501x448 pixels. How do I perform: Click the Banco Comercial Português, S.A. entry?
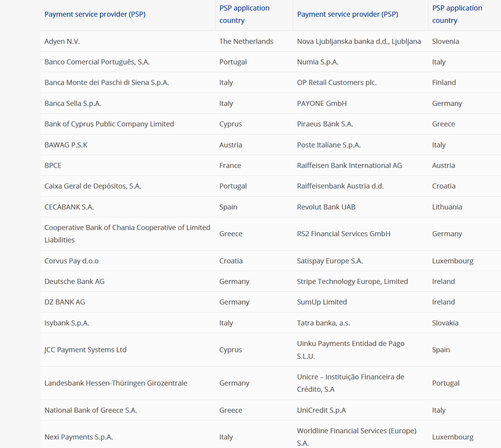[x=97, y=62]
